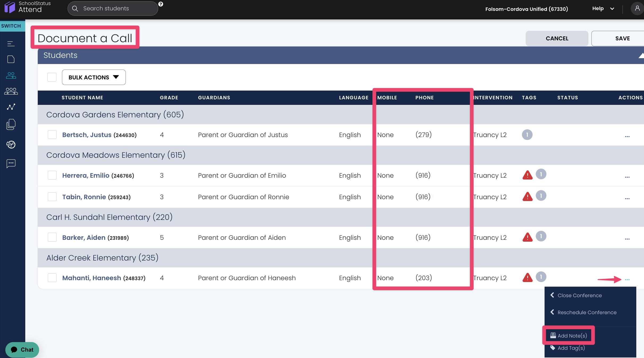Select Reschedule Conference menu option
The image size is (644, 358).
click(x=587, y=312)
